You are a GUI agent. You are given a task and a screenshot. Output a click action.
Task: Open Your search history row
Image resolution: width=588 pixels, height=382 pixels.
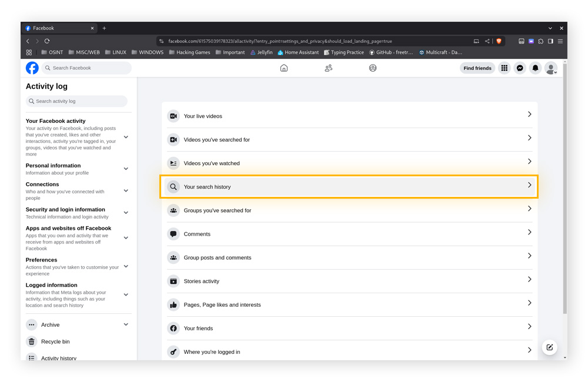point(349,187)
